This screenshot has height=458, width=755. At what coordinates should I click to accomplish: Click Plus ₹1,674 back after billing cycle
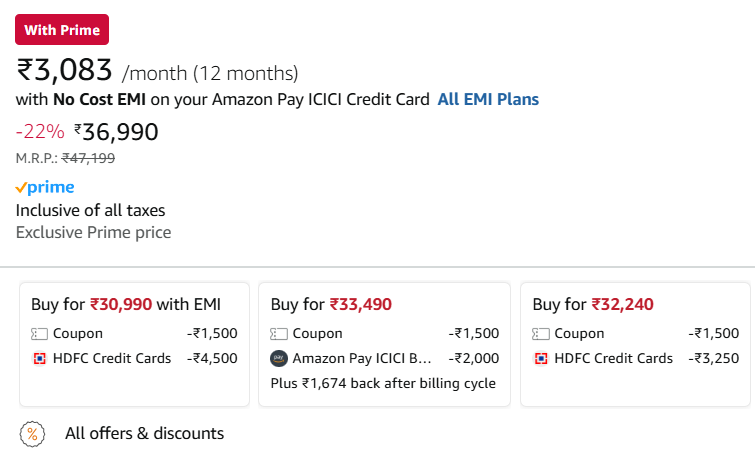[x=383, y=383]
